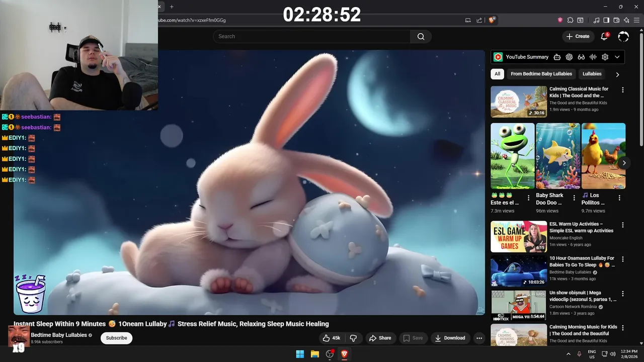This screenshot has height=362, width=644.
Task: Click the Share button below video
Action: 380,338
